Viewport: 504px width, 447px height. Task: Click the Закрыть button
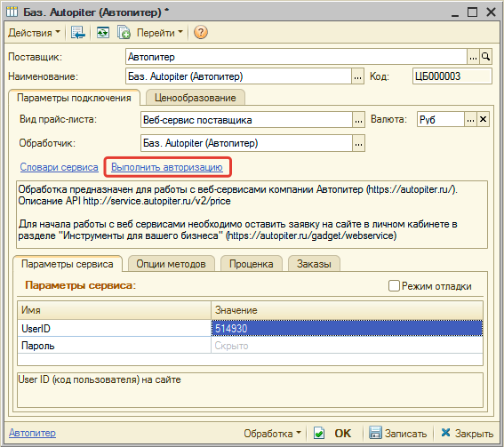click(x=467, y=434)
